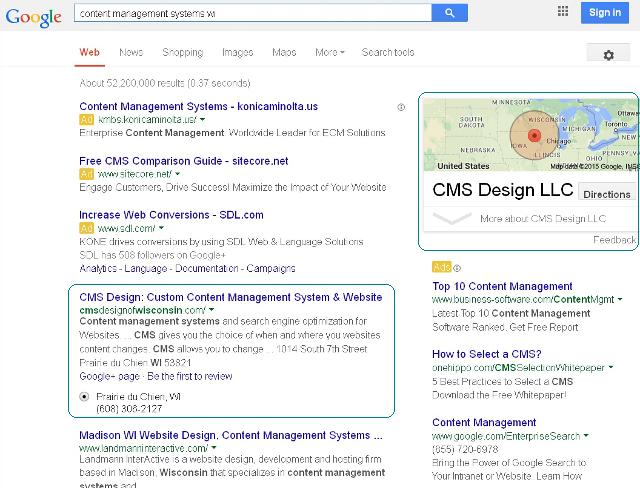Open the More dropdown menu
The image size is (640, 488).
(x=330, y=52)
